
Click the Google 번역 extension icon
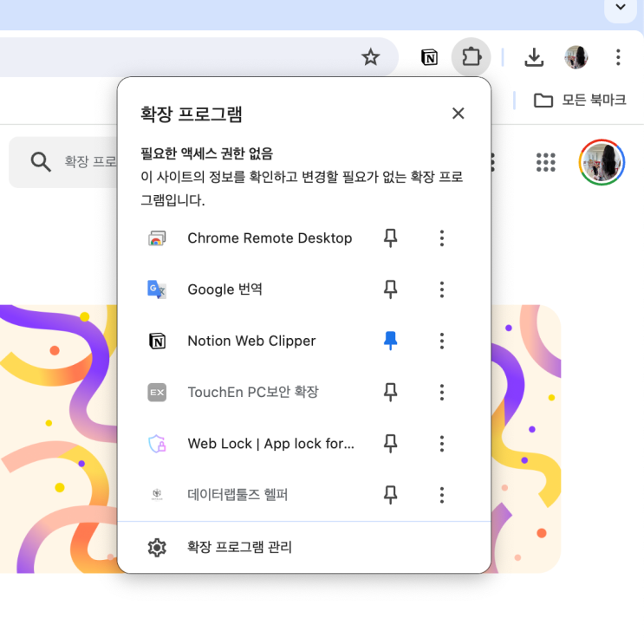[x=157, y=289]
